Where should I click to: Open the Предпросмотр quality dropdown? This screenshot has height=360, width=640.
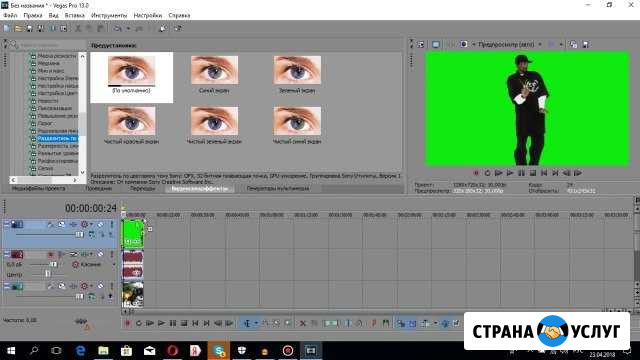[540, 44]
